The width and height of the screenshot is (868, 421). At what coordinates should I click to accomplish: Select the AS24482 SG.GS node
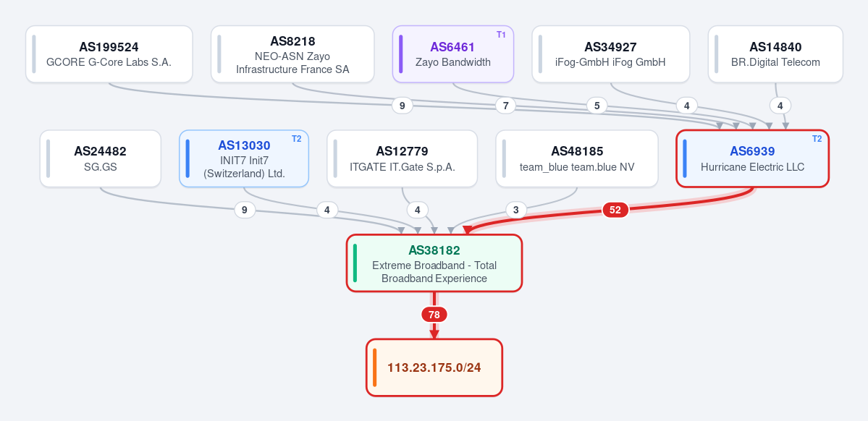[100, 158]
